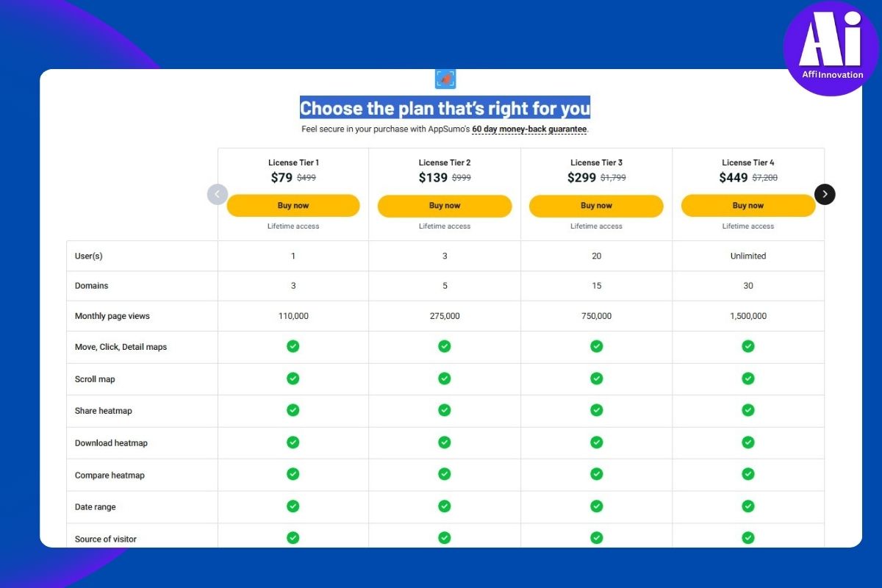
Task: Click Unlimited users value under Tier 4
Action: click(747, 257)
